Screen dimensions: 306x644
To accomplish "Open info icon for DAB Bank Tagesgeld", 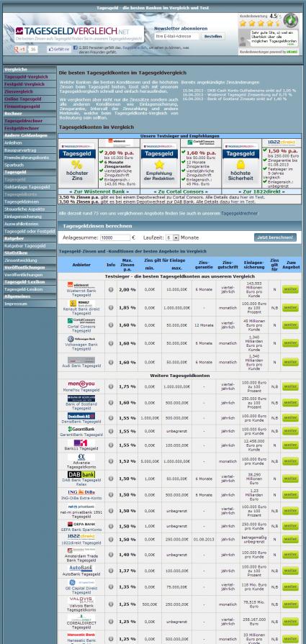I will pos(110,479).
